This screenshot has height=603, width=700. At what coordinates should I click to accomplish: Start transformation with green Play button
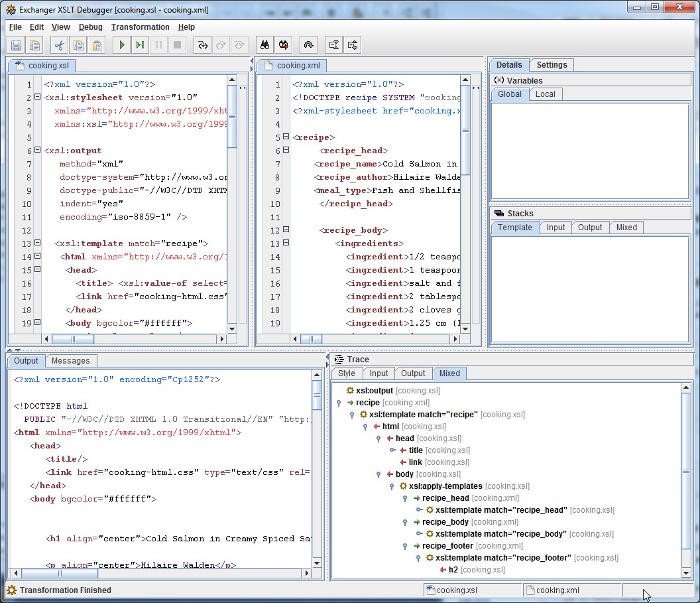click(x=121, y=45)
